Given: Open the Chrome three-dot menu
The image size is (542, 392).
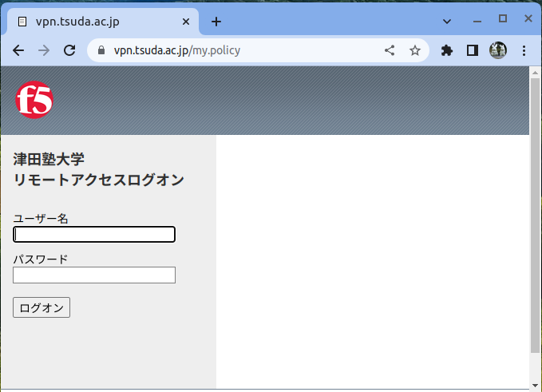Looking at the screenshot, I should [x=524, y=50].
